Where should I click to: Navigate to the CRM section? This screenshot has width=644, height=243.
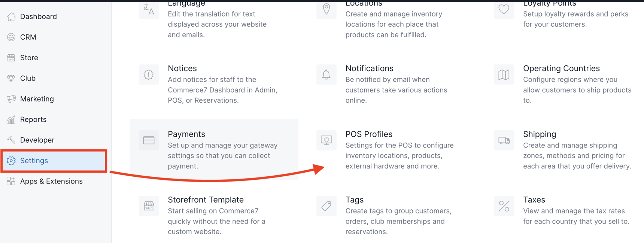tap(28, 37)
